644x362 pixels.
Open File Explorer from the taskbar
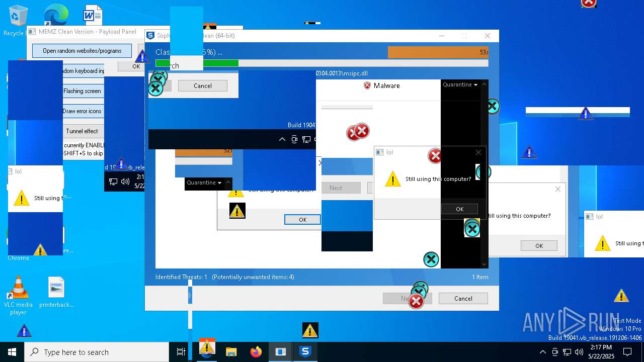231,352
